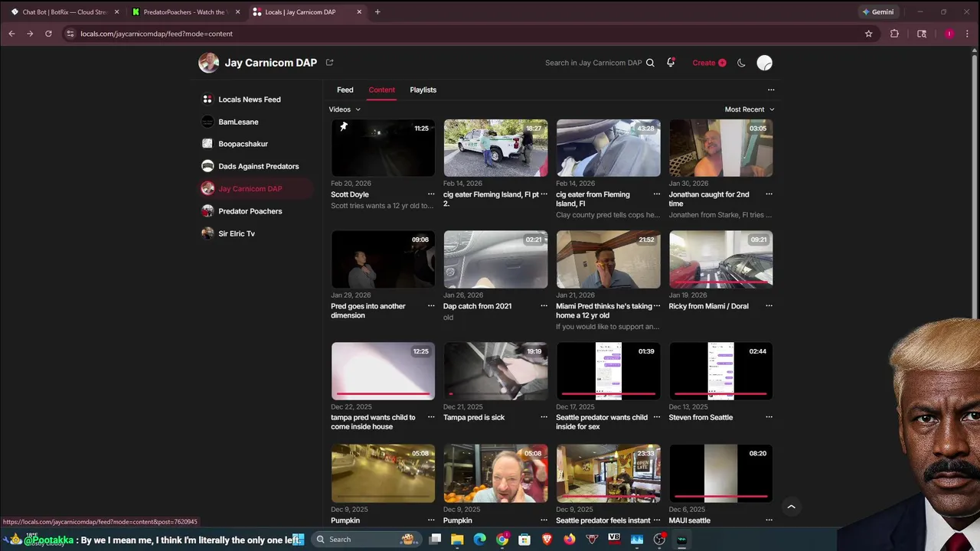Viewport: 980px width, 551px height.
Task: Open File Explorer from the taskbar
Action: coord(457,540)
